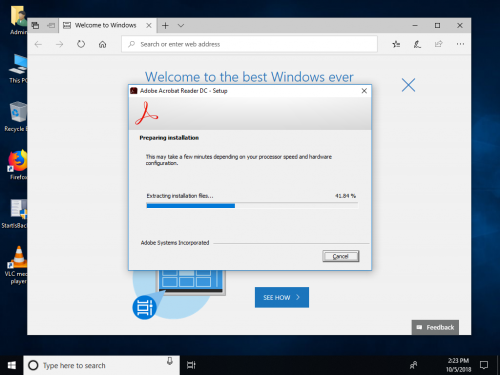The height and width of the screenshot is (375, 500).
Task: Select the This PC desktop icon
Action: pyautogui.click(x=18, y=69)
